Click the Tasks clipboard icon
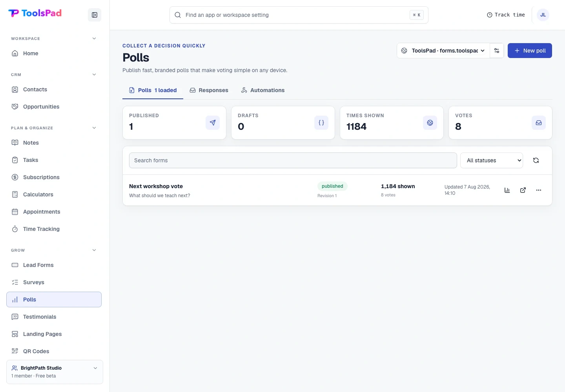Viewport: 565px width, 392px height. (15, 160)
